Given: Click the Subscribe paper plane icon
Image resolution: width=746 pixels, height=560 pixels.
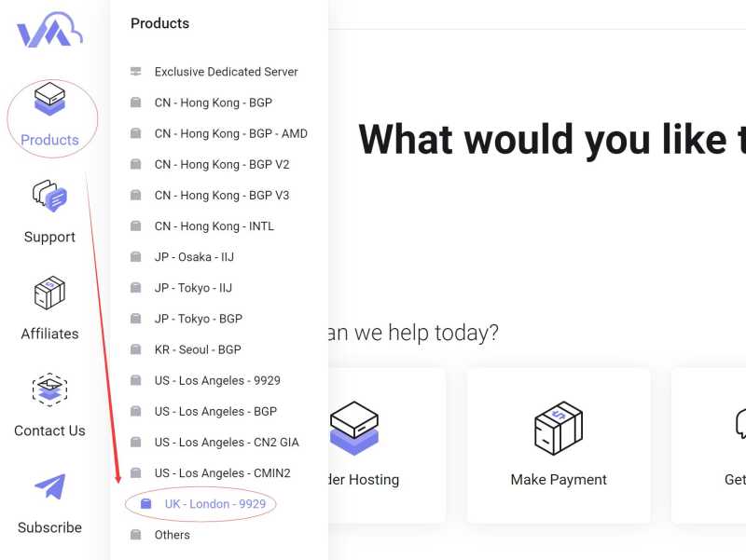Looking at the screenshot, I should point(49,487).
